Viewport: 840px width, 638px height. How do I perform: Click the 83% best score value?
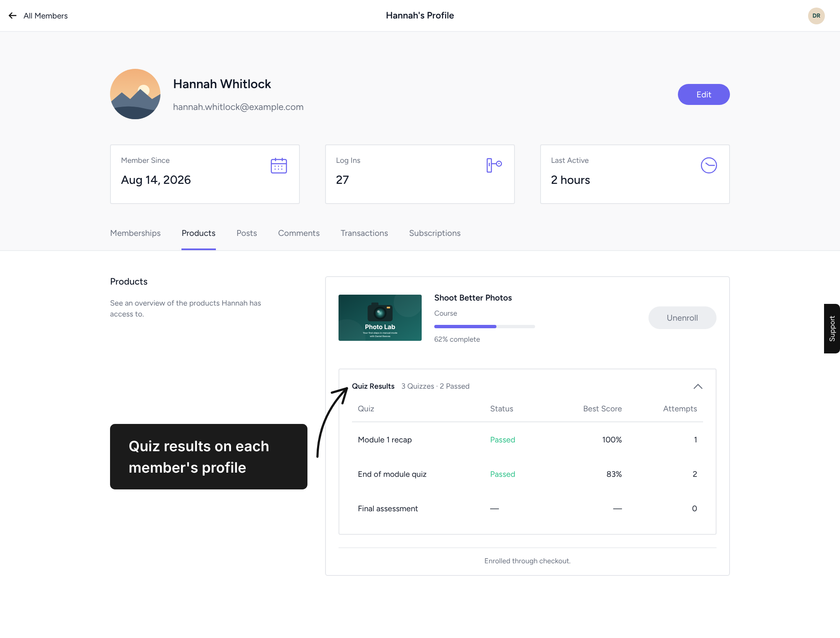click(x=614, y=474)
